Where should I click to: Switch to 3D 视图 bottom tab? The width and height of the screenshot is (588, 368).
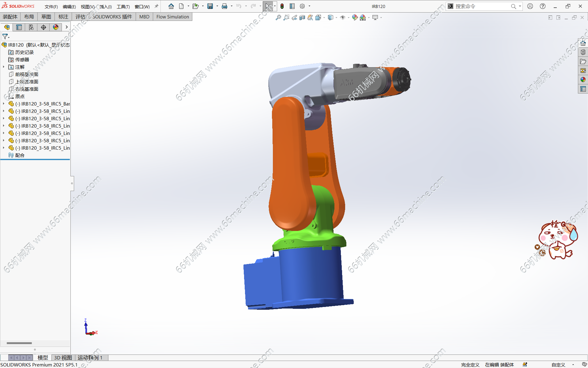click(x=63, y=358)
